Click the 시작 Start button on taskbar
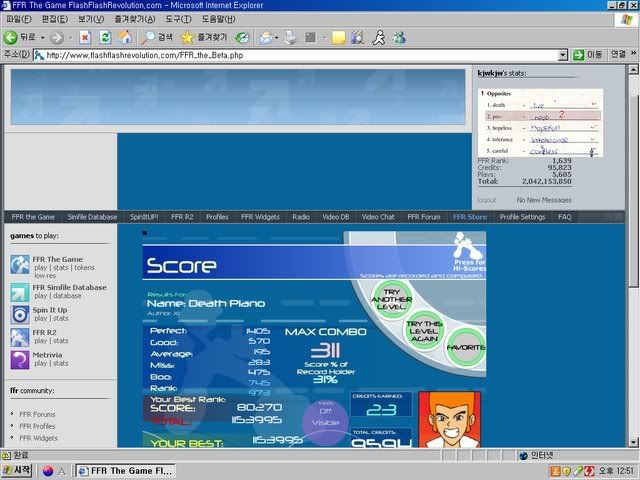Viewport: 640px width, 480px height. pos(17,471)
